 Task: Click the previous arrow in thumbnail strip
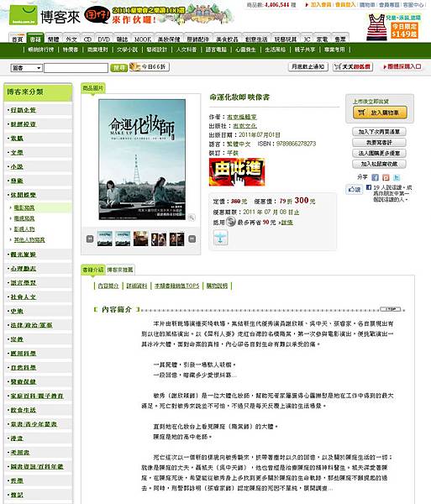(x=90, y=239)
